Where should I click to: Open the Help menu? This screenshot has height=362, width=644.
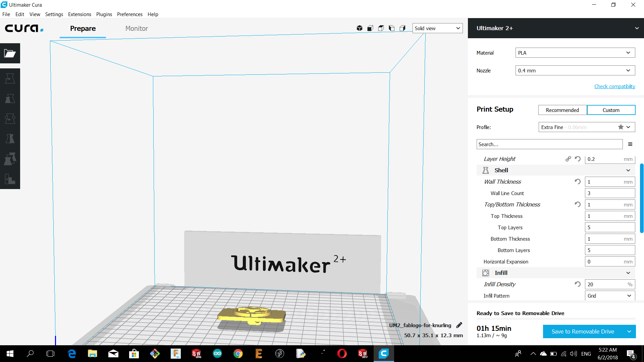point(153,14)
